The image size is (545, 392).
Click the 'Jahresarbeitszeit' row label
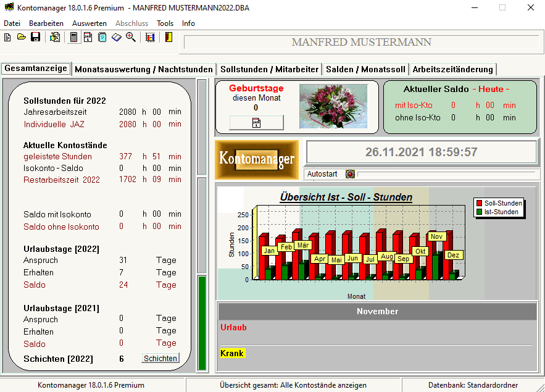pyautogui.click(x=55, y=112)
